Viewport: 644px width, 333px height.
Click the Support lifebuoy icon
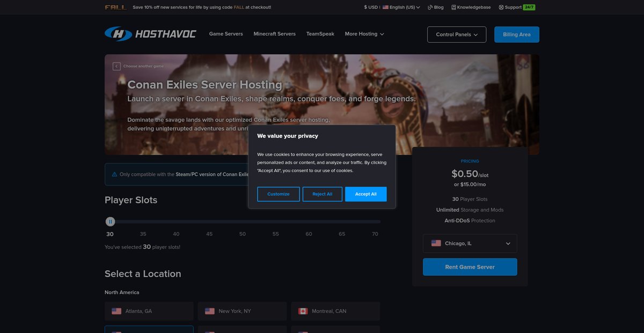[501, 8]
